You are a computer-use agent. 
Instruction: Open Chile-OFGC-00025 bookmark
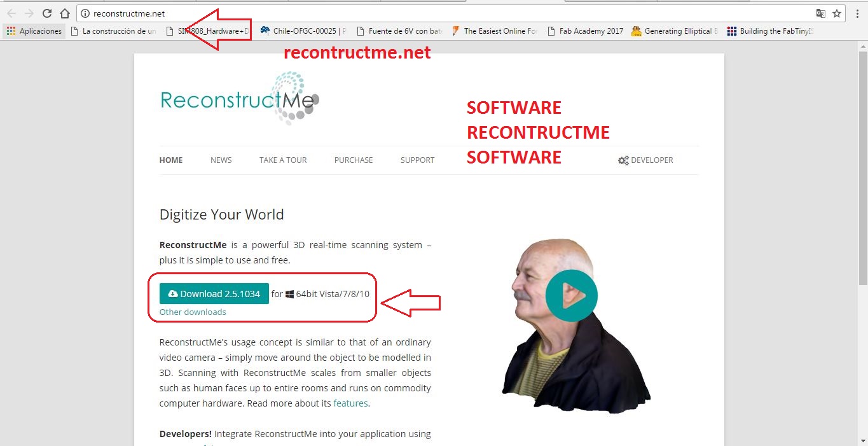coord(303,31)
